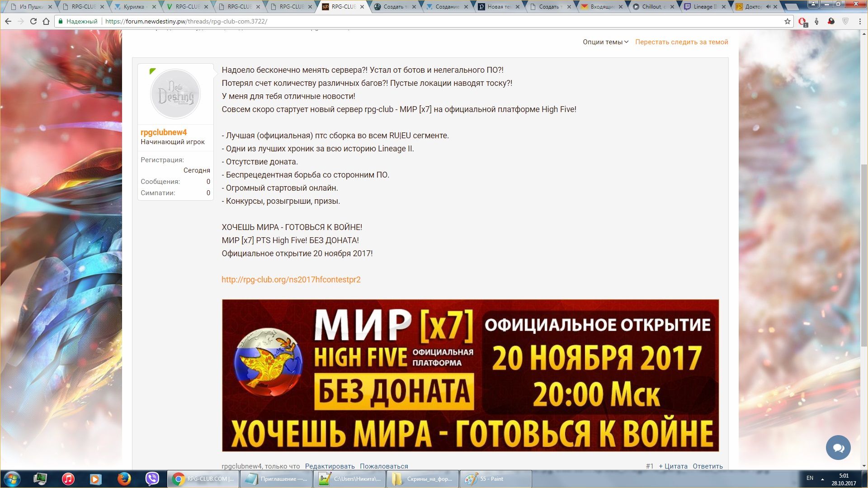Click the gray shield extension icon

point(845,21)
